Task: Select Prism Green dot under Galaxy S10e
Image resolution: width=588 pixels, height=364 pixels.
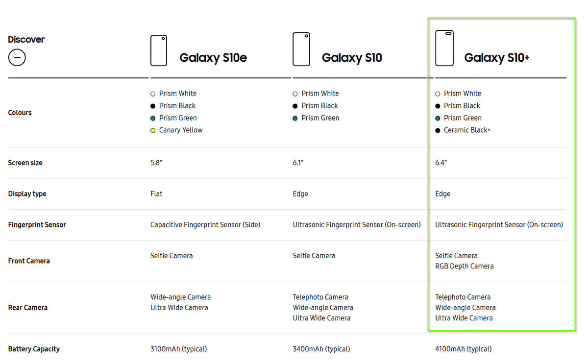Action: coord(153,118)
